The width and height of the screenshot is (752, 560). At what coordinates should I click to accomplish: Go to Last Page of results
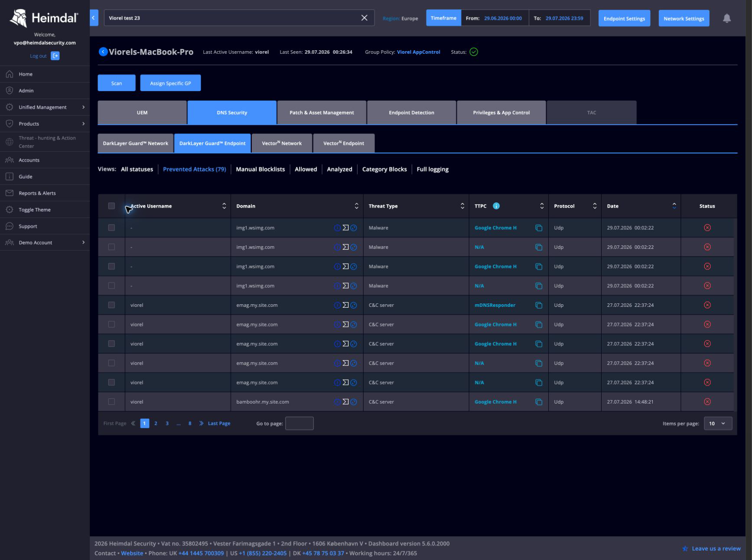point(219,423)
